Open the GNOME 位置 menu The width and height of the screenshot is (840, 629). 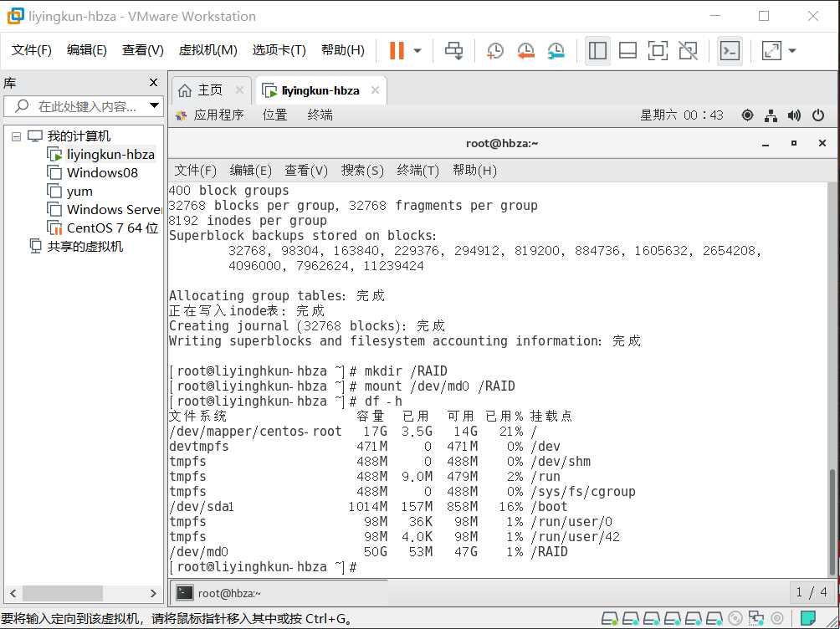[274, 115]
